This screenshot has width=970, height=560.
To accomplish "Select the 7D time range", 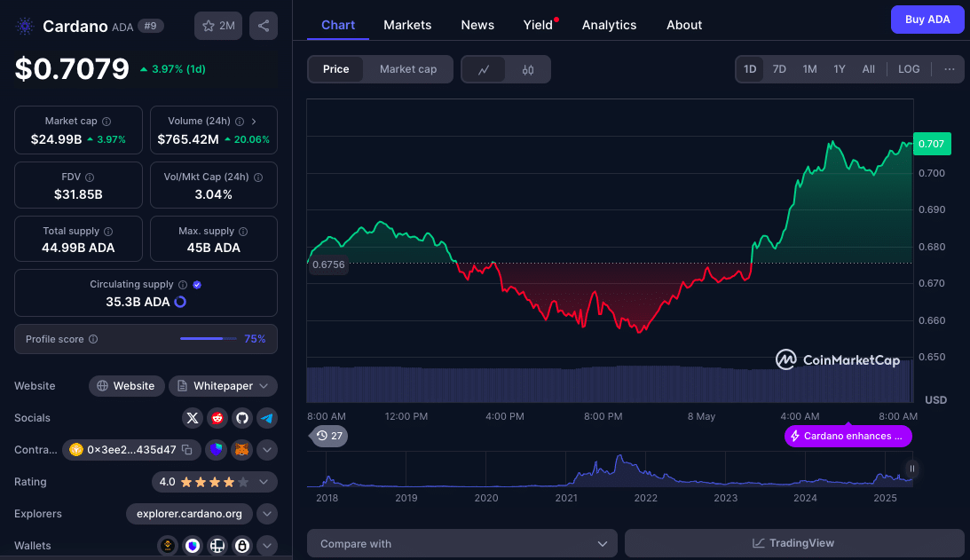I will click(779, 69).
